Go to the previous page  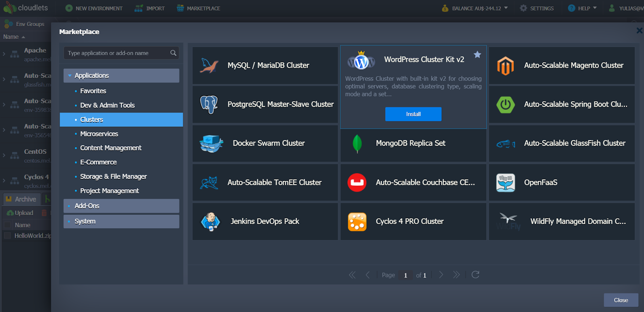[367, 275]
